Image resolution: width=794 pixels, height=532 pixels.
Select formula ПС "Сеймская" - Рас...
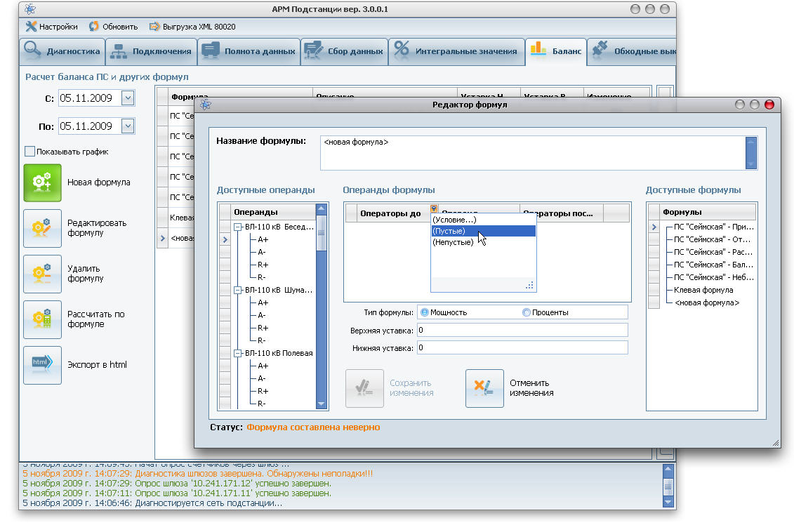(x=713, y=252)
